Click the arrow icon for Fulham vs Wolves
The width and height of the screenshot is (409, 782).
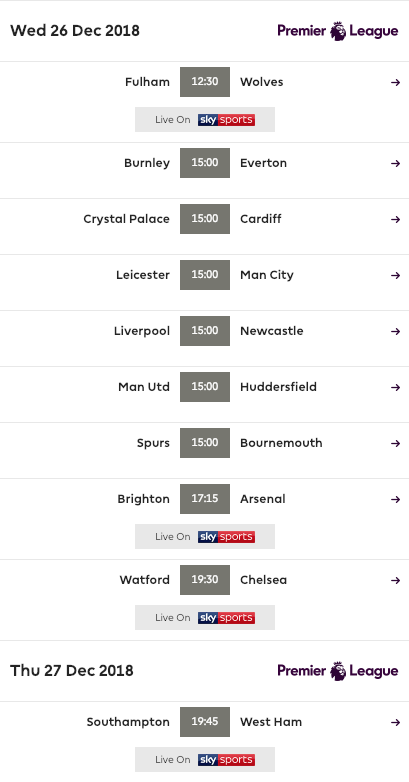[396, 82]
